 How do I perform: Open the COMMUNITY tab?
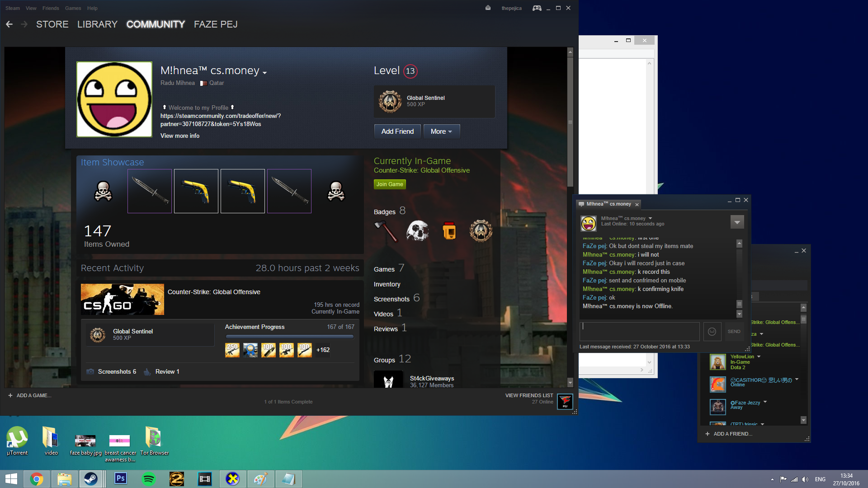156,24
